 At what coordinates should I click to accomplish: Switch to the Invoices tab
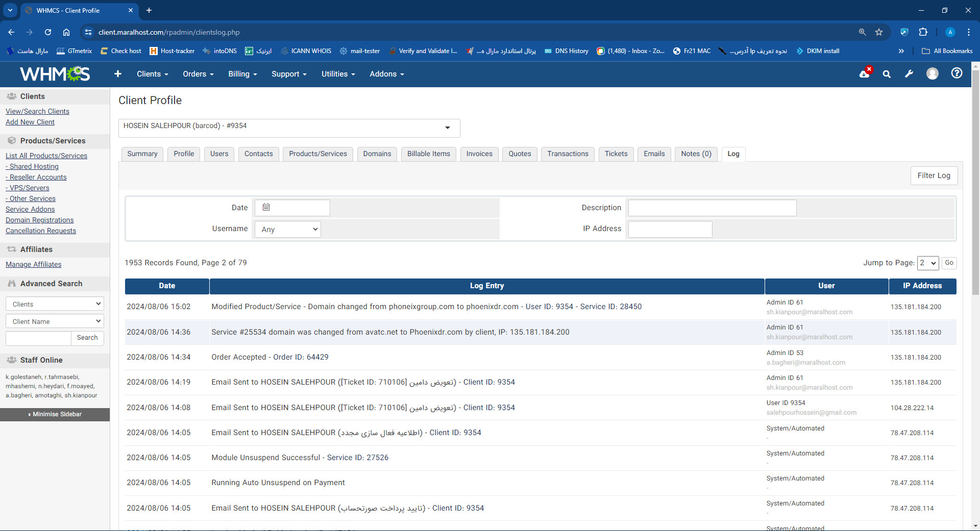click(479, 154)
